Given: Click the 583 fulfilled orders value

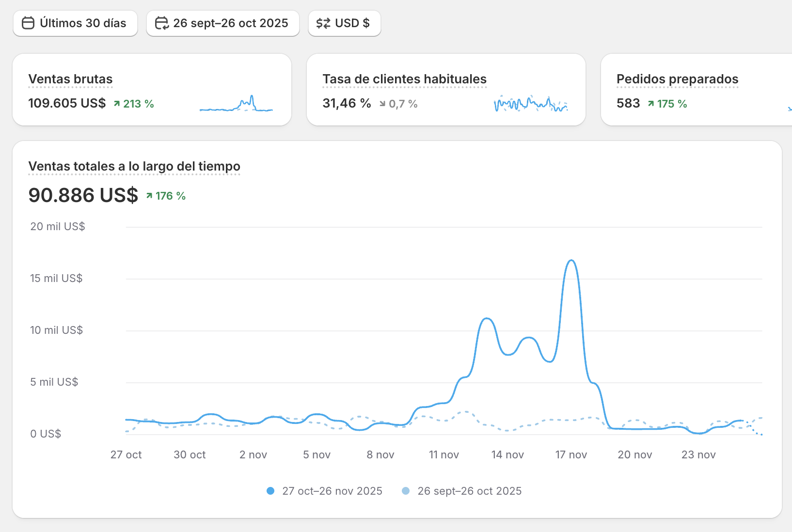Looking at the screenshot, I should 628,104.
